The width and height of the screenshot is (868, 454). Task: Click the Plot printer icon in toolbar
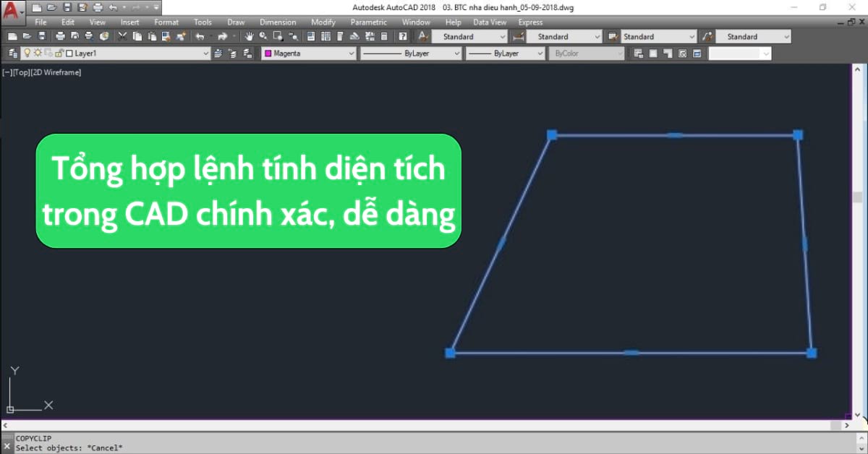point(60,36)
